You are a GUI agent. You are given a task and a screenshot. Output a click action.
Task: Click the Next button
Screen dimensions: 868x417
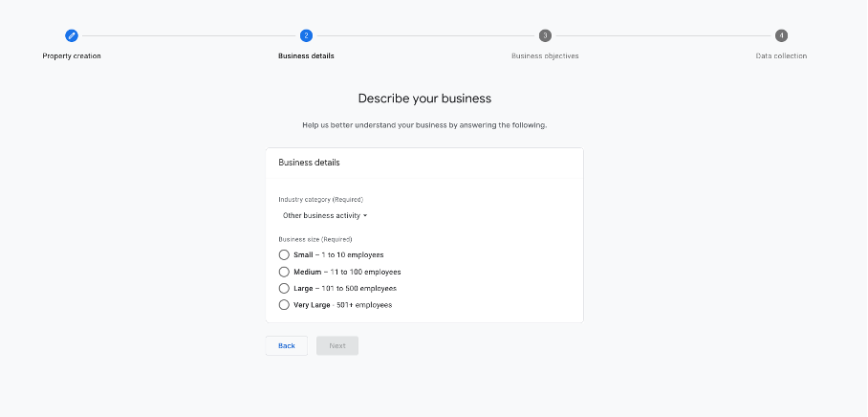tap(337, 345)
